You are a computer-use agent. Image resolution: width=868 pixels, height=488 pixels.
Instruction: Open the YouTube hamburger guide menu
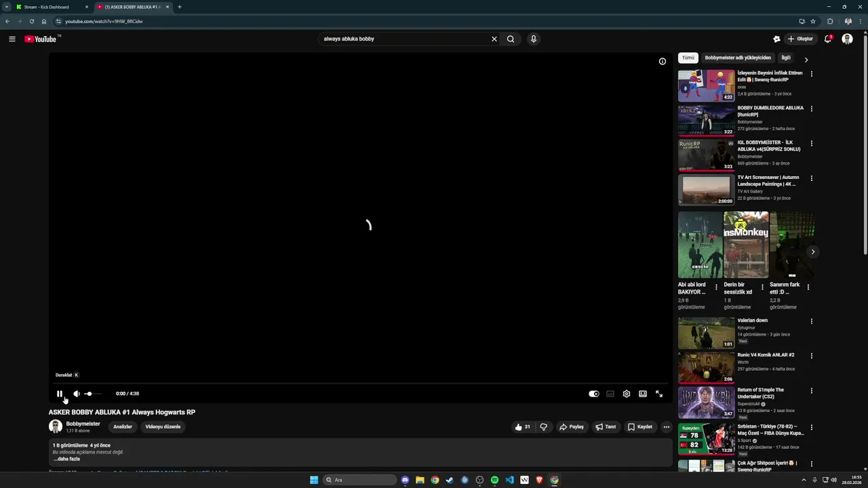(12, 39)
